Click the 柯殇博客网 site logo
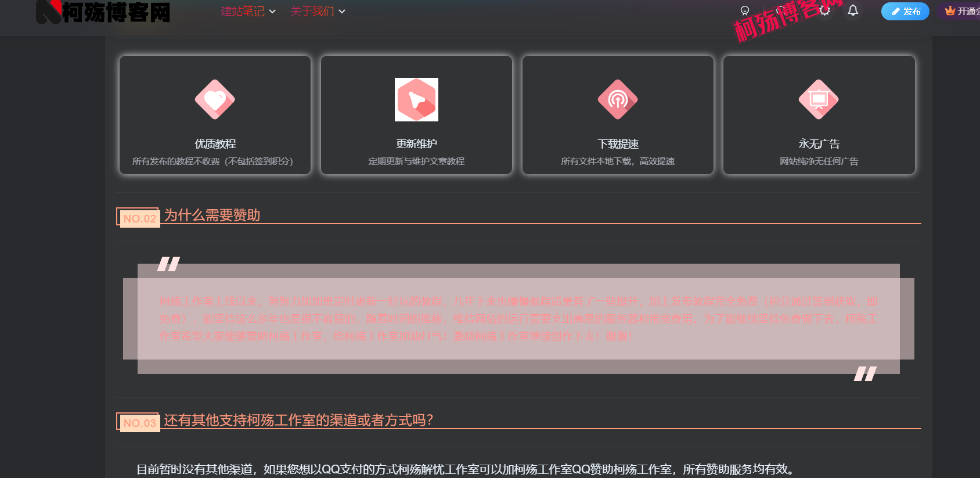This screenshot has height=478, width=980. [x=103, y=12]
